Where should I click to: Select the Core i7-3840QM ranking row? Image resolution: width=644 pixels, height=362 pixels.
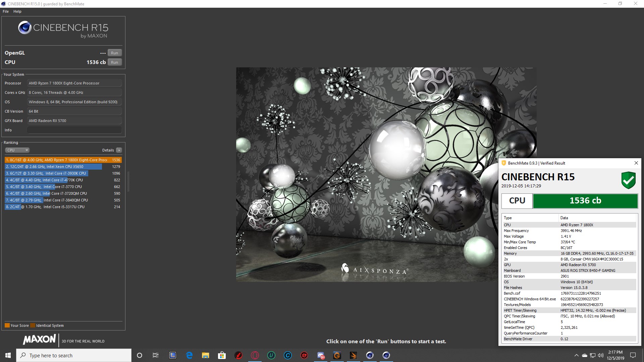[x=63, y=200]
